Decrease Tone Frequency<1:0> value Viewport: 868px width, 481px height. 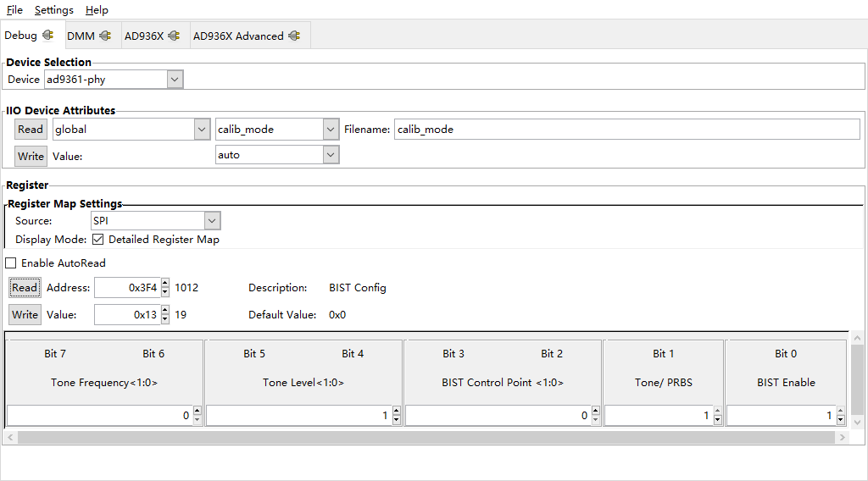pos(197,420)
